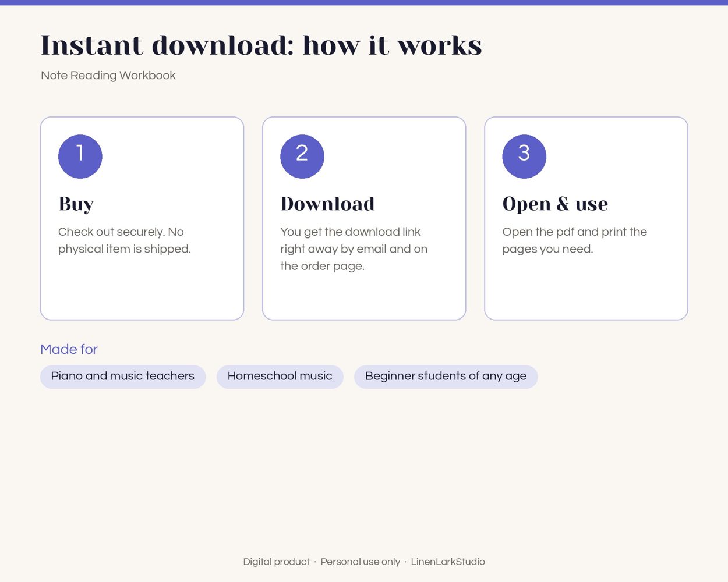
Task: Click the 'Buy' card heading
Action: [76, 204]
